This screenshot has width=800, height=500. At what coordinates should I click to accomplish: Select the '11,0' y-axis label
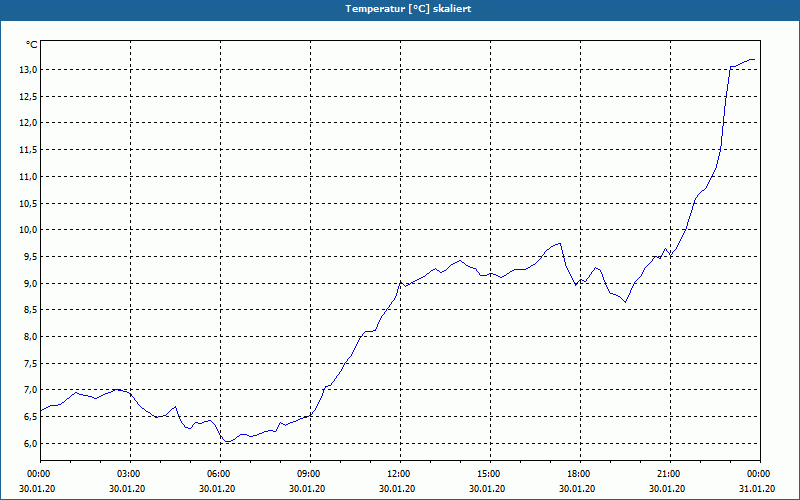coord(28,177)
